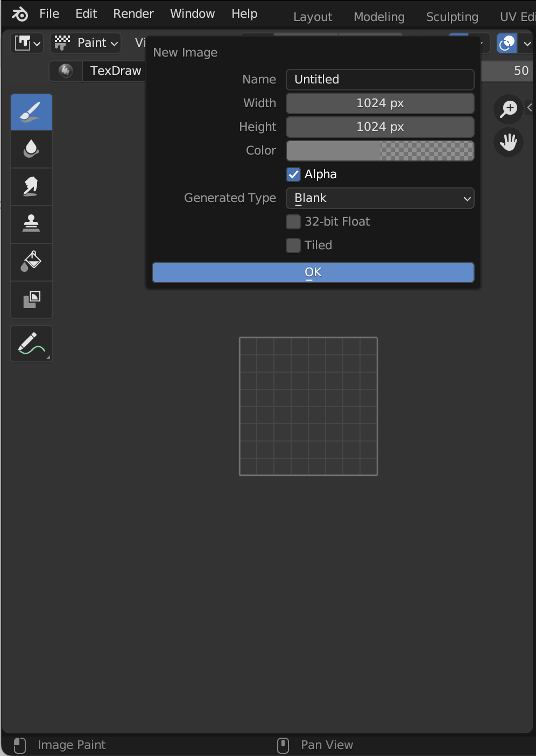Select the Clone stamp tool
Viewport: 536px width, 756px height.
(31, 225)
